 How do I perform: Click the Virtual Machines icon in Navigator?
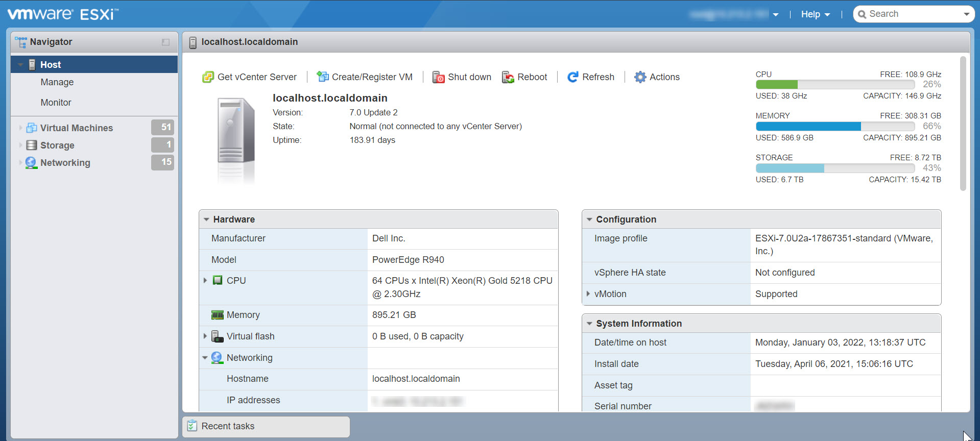tap(32, 128)
